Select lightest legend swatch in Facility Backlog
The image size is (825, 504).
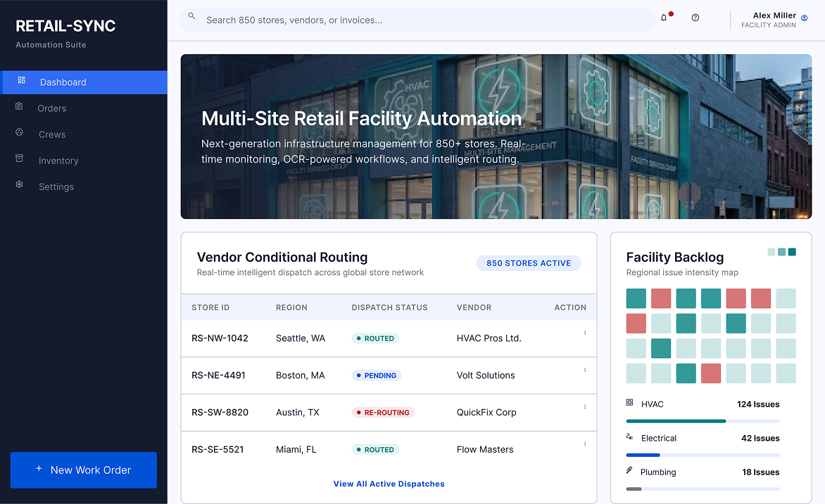(x=772, y=252)
